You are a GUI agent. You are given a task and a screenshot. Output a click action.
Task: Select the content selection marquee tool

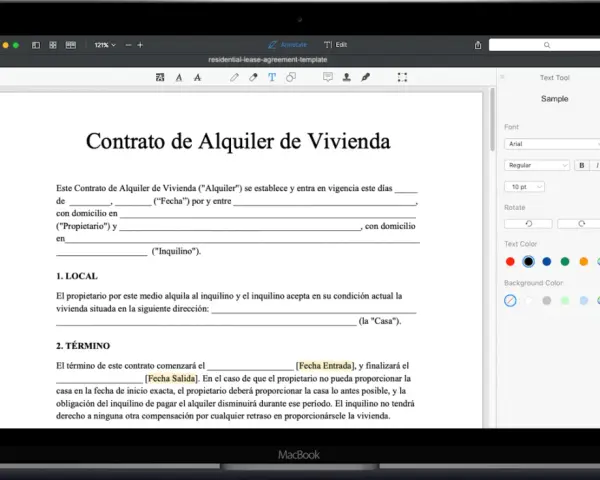pos(402,77)
